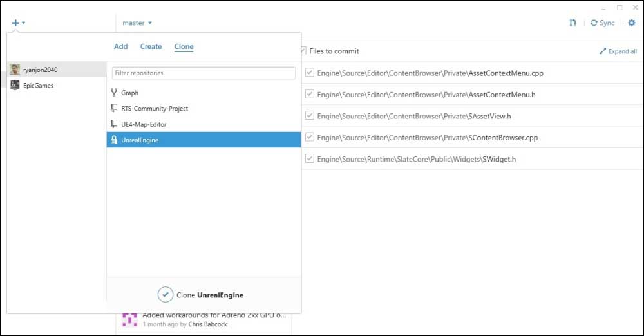Image resolution: width=644 pixels, height=336 pixels.
Task: Expand all changed files
Action: [x=618, y=51]
